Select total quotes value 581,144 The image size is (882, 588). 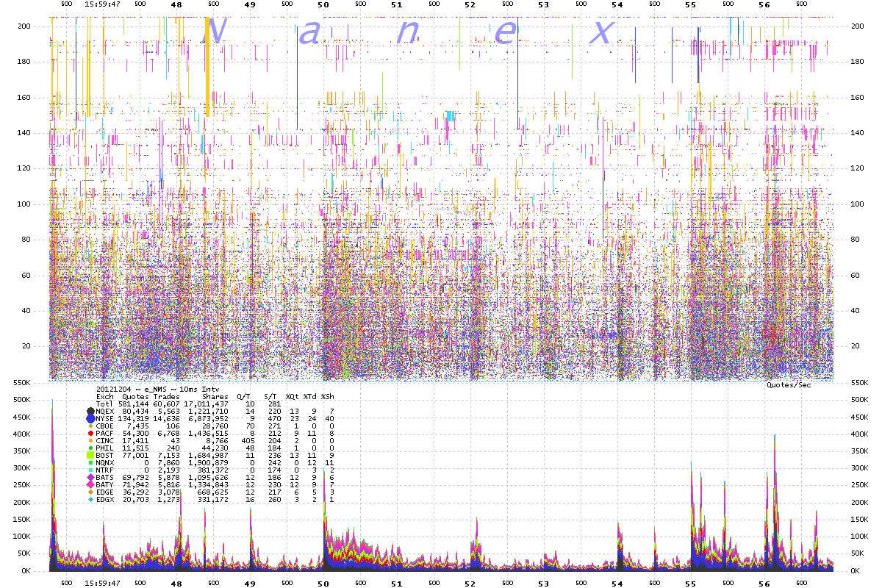[x=134, y=404]
